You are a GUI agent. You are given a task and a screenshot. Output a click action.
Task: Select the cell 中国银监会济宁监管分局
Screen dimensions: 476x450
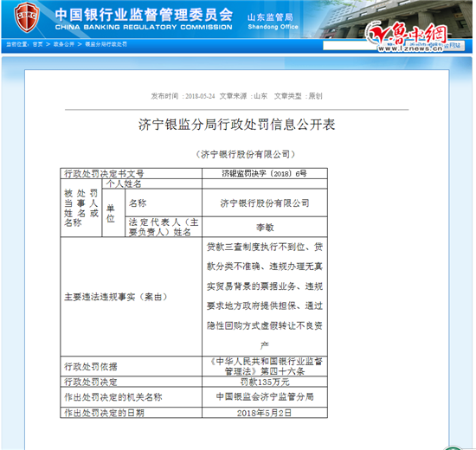265,397
